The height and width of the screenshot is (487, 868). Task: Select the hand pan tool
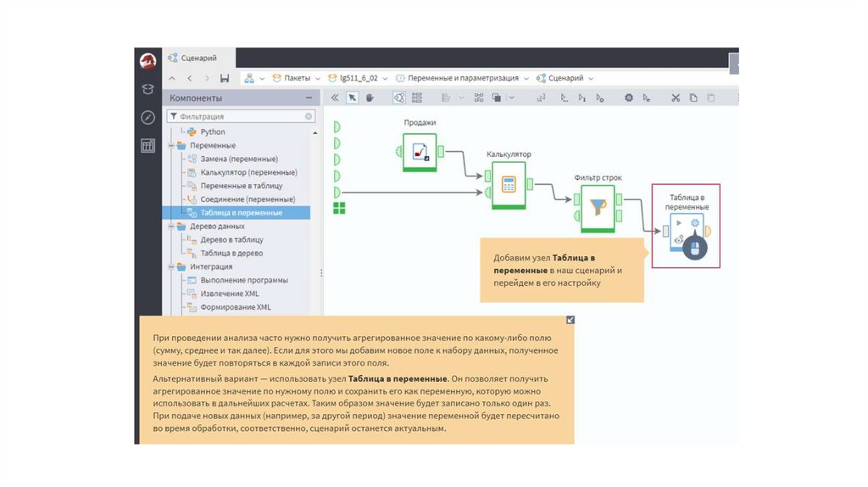click(370, 98)
